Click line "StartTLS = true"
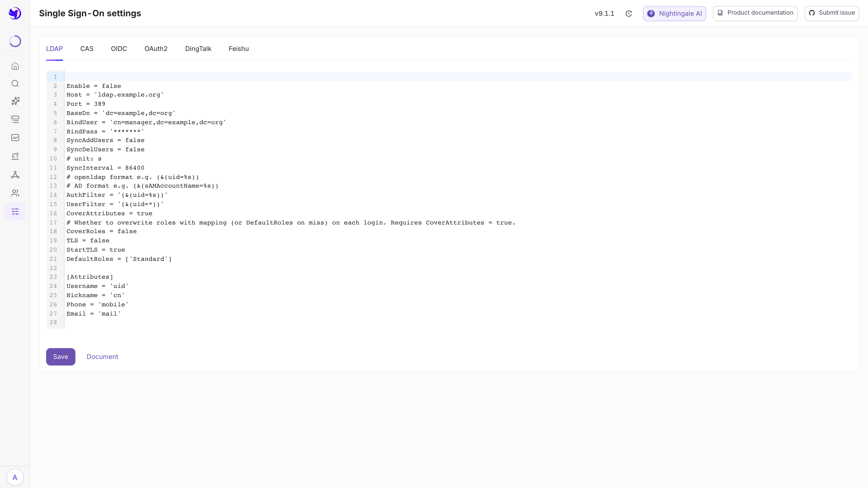The height and width of the screenshot is (488, 868). 96,249
